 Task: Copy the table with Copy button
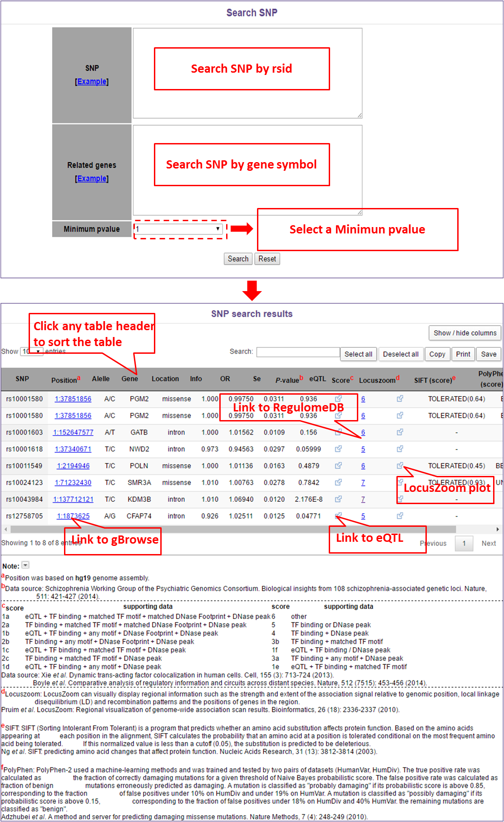click(x=437, y=354)
